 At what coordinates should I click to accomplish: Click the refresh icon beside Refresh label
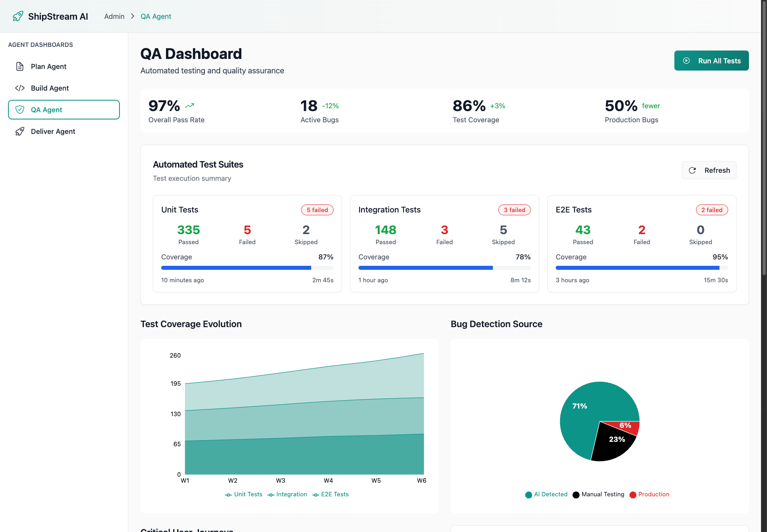click(692, 170)
